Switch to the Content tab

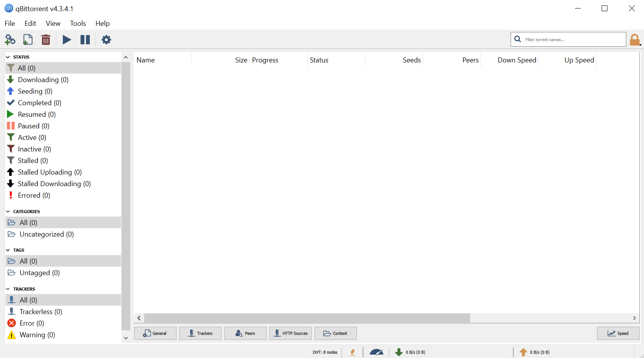click(x=336, y=333)
